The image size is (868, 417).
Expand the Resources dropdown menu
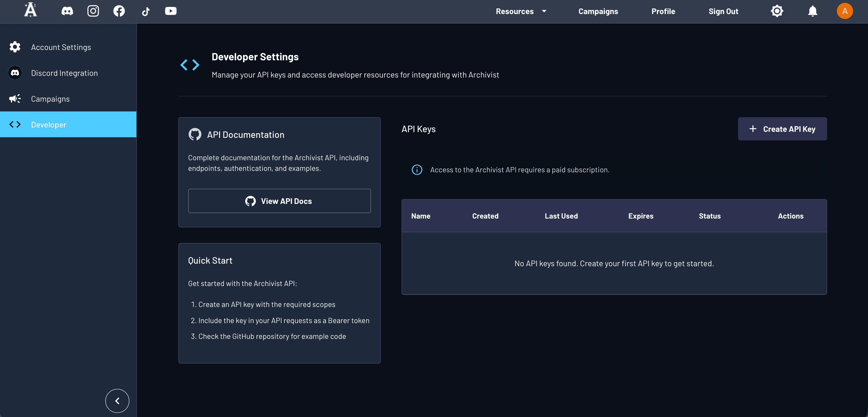pyautogui.click(x=521, y=11)
